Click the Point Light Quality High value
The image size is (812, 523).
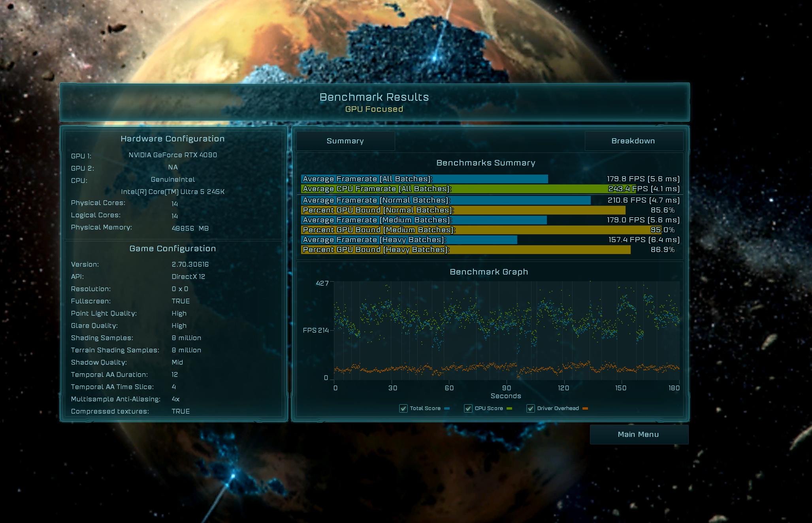(179, 313)
